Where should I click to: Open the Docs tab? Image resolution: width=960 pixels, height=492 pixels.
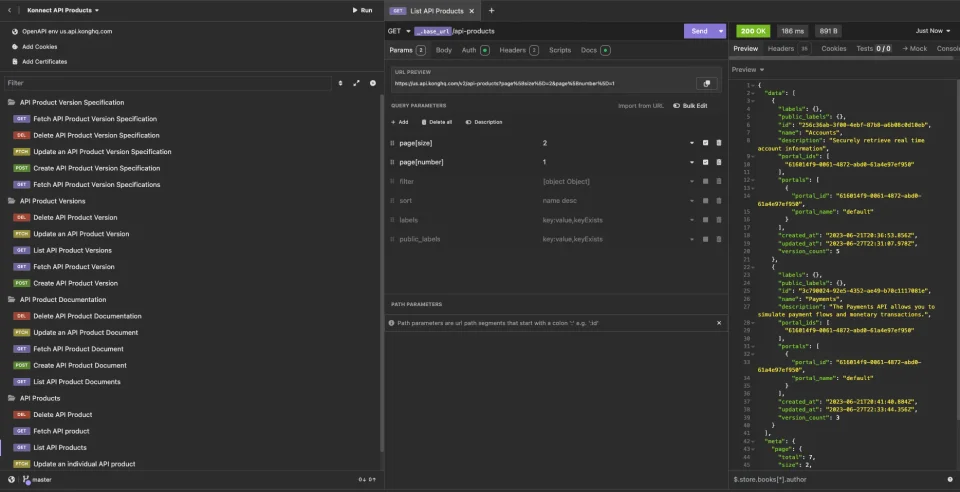595,50
